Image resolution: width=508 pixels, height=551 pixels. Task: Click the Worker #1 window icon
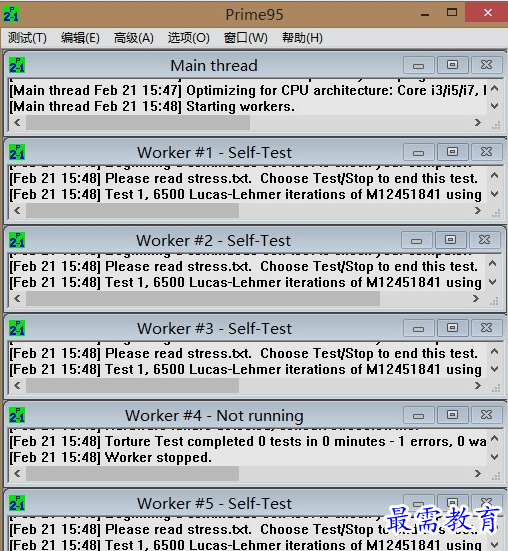pos(17,152)
